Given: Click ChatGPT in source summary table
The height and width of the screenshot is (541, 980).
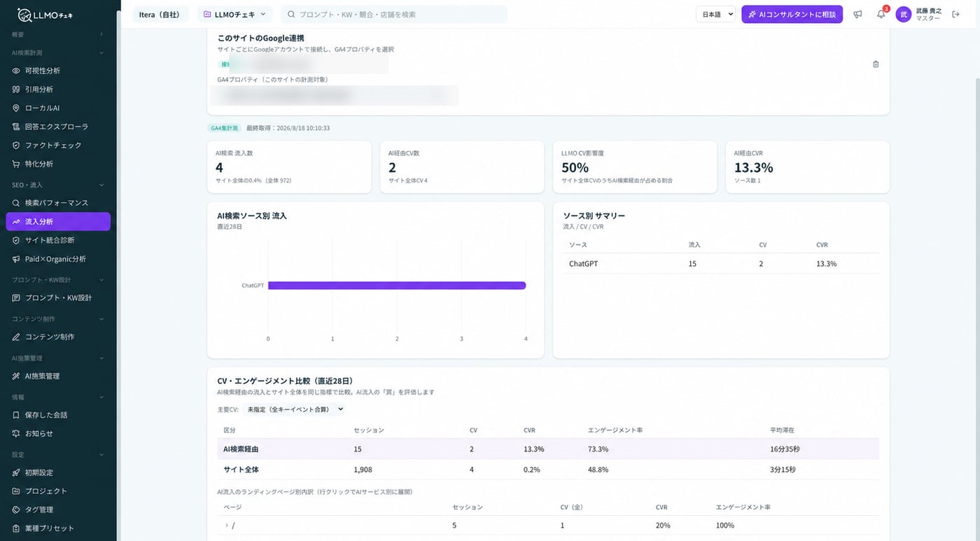Looking at the screenshot, I should pyautogui.click(x=583, y=264).
